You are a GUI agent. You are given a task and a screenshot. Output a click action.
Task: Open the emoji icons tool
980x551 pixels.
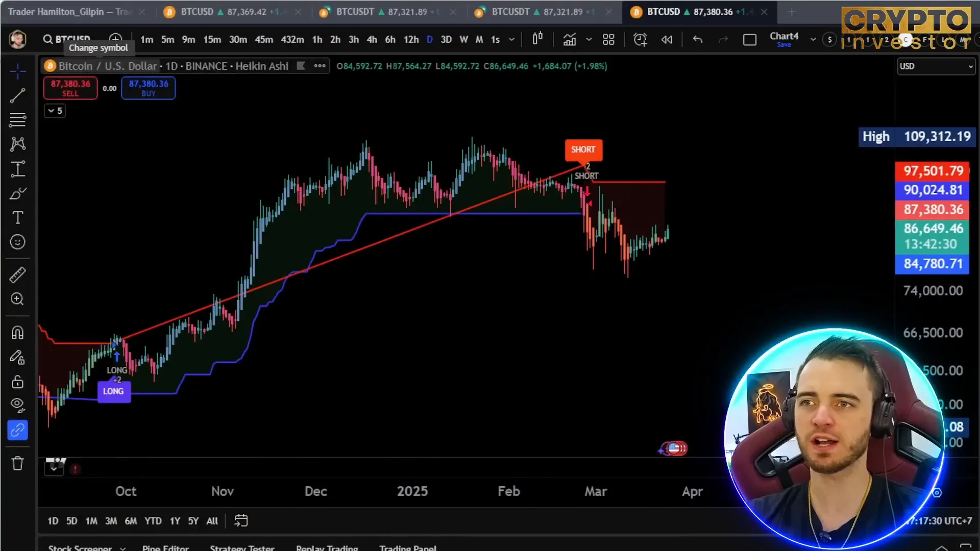tap(18, 242)
